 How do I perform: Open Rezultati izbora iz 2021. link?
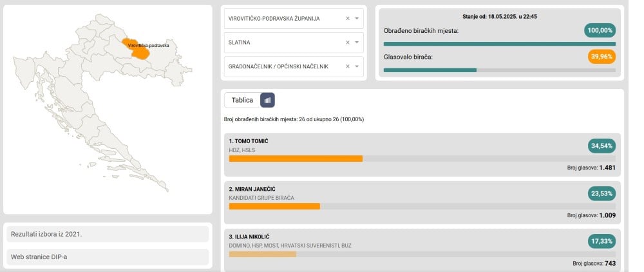coord(108,234)
